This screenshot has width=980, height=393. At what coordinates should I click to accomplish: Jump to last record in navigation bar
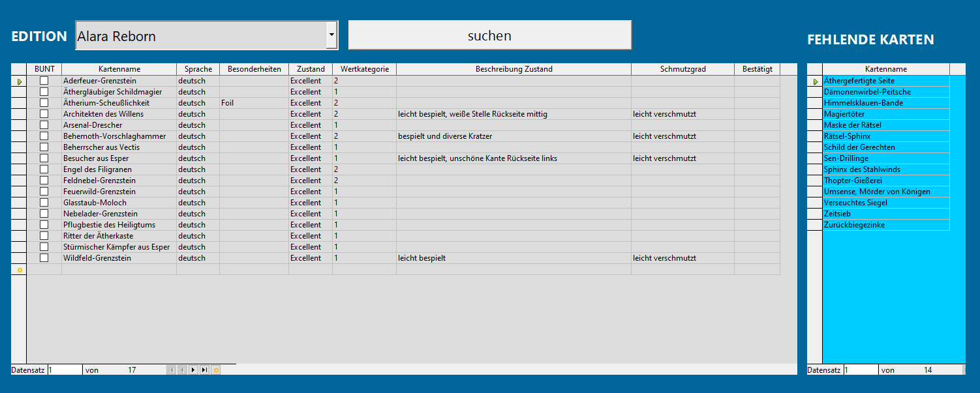pos(204,370)
